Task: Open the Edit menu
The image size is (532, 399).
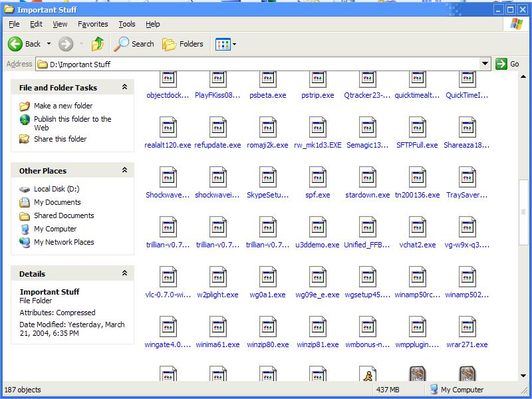Action: coord(36,24)
